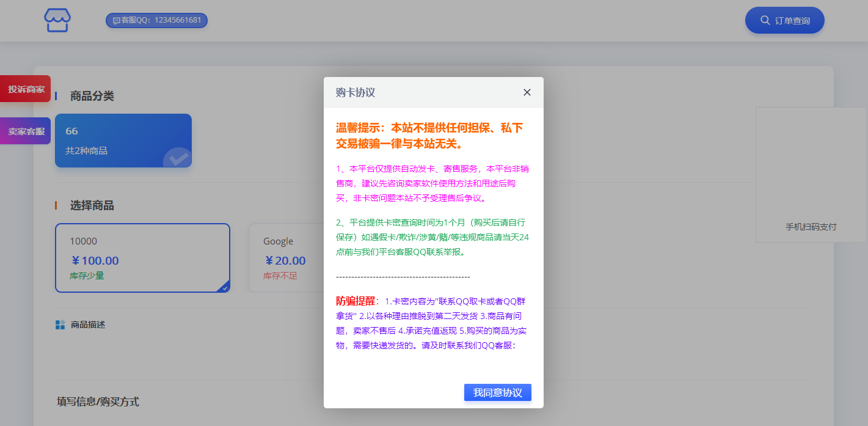Viewport: 868px width, 426px height.
Task: Click the 填写信息/购买方式 section heading
Action: (98, 402)
